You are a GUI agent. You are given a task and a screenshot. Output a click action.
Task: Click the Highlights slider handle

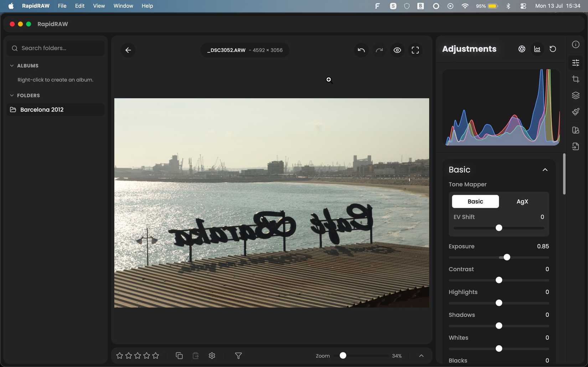coord(499,303)
